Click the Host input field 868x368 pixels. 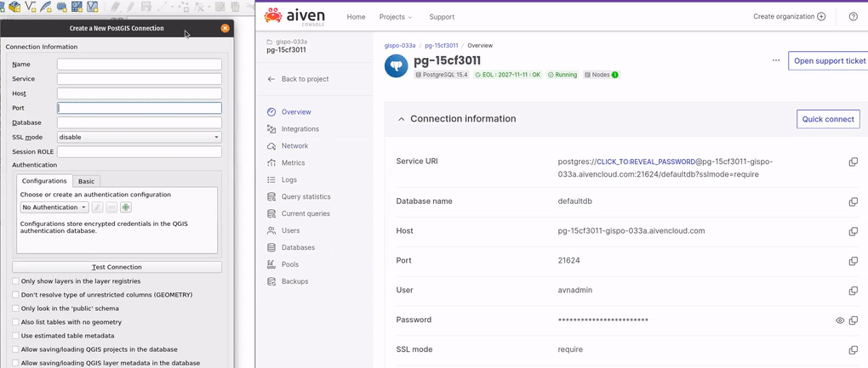[140, 94]
